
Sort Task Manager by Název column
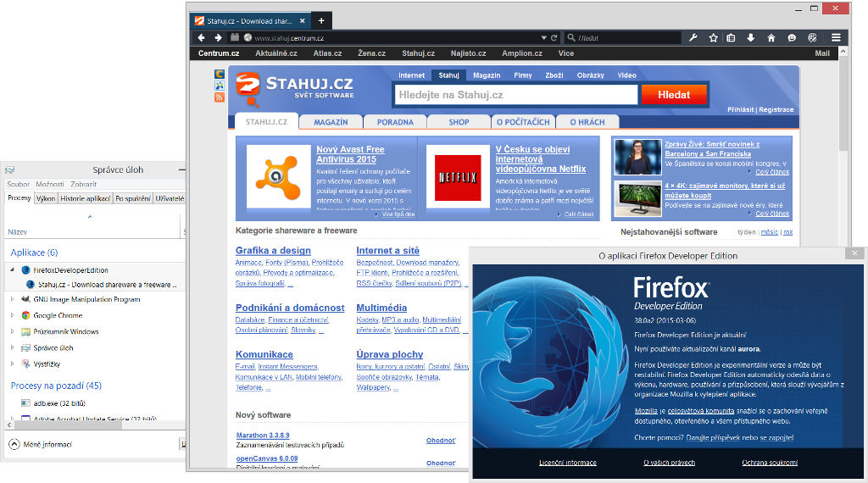coord(17,232)
